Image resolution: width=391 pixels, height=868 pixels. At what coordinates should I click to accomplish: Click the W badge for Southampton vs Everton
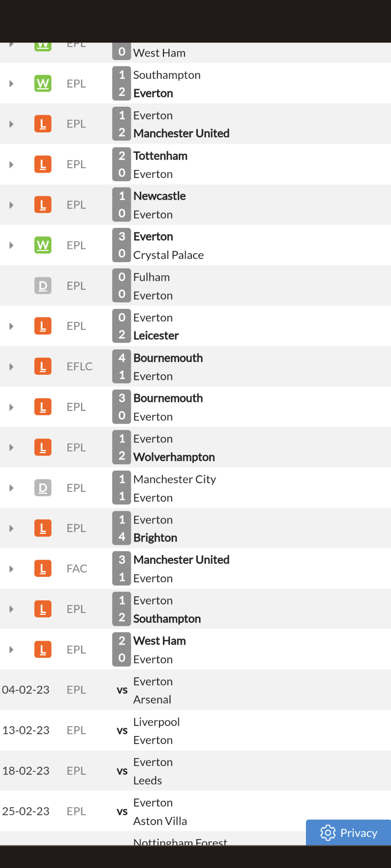(x=43, y=83)
